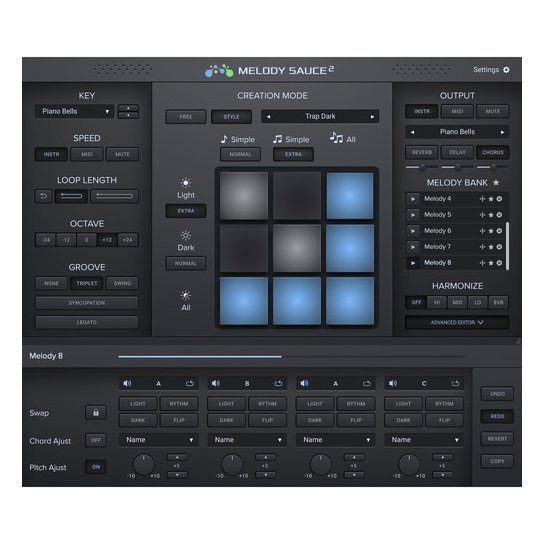
Task: Set Speed to MUTE
Action: [122, 154]
